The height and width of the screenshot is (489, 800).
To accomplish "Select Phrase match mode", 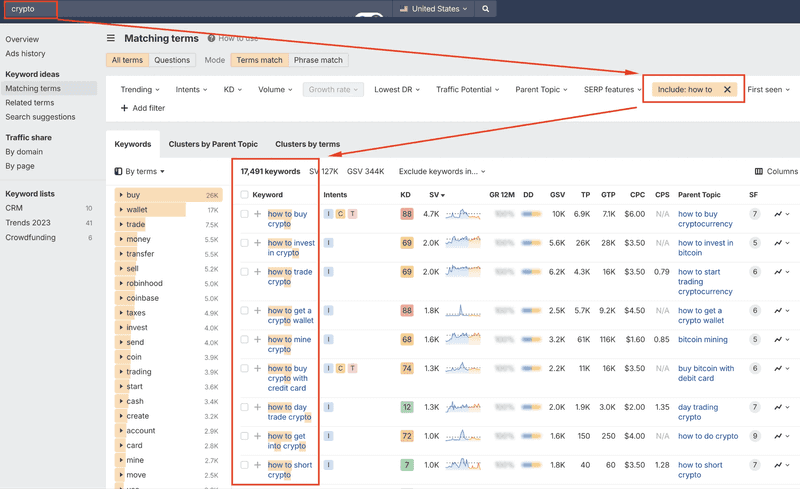I will tap(318, 60).
